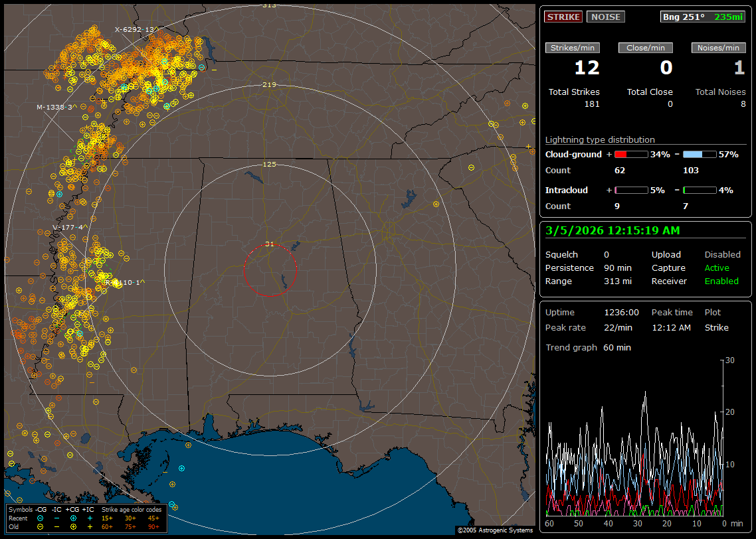756x539 pixels.
Task: Click the Recent +CG symbol in the legend
Action: tap(73, 518)
